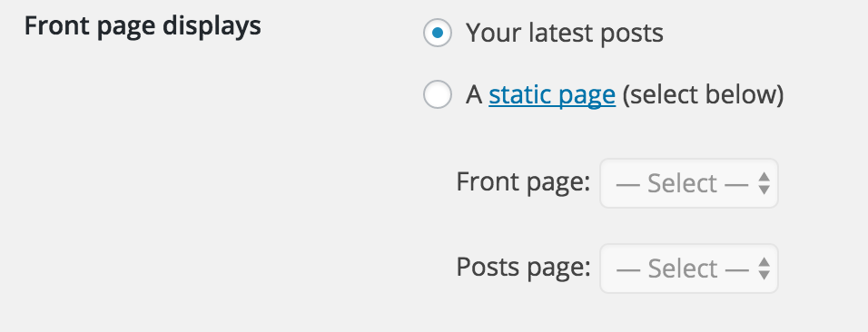
Task: Click the up-down arrows icon in Posts page dropdown
Action: point(764,269)
